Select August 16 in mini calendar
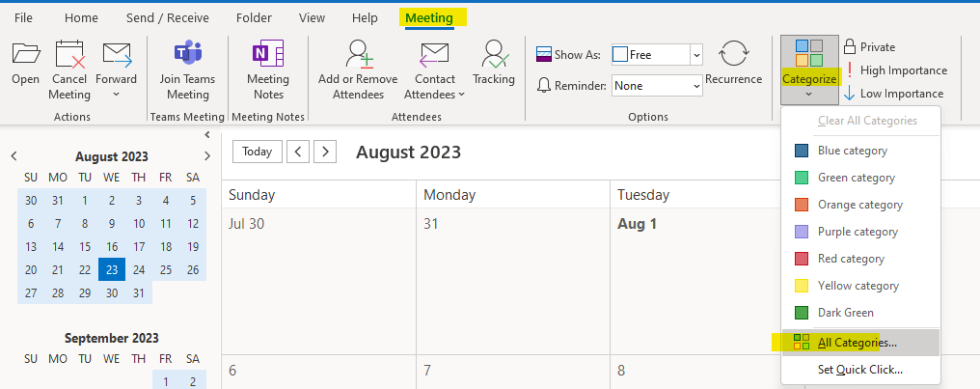980x389 pixels. pyautogui.click(x=112, y=246)
